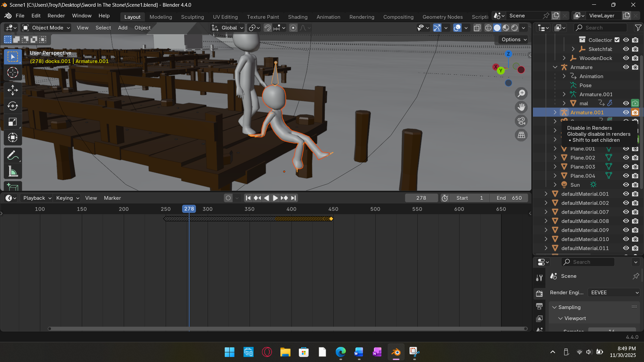The height and width of the screenshot is (362, 644).
Task: Click the keyframe diamond at frame 450
Action: [331, 219]
